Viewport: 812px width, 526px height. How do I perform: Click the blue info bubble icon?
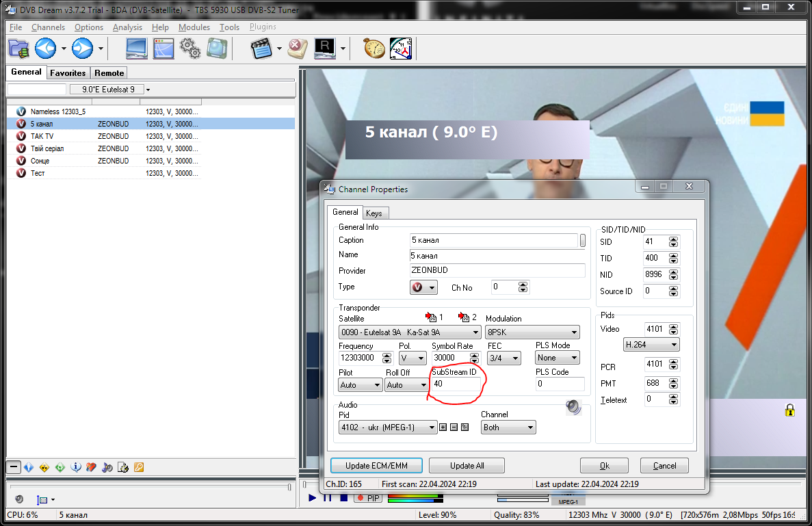(x=76, y=467)
